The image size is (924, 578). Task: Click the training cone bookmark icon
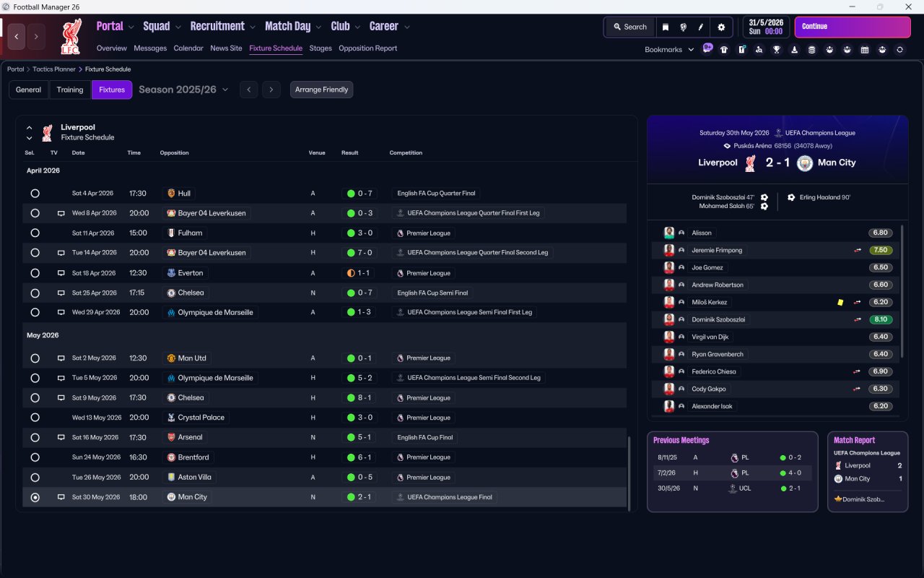coord(794,50)
